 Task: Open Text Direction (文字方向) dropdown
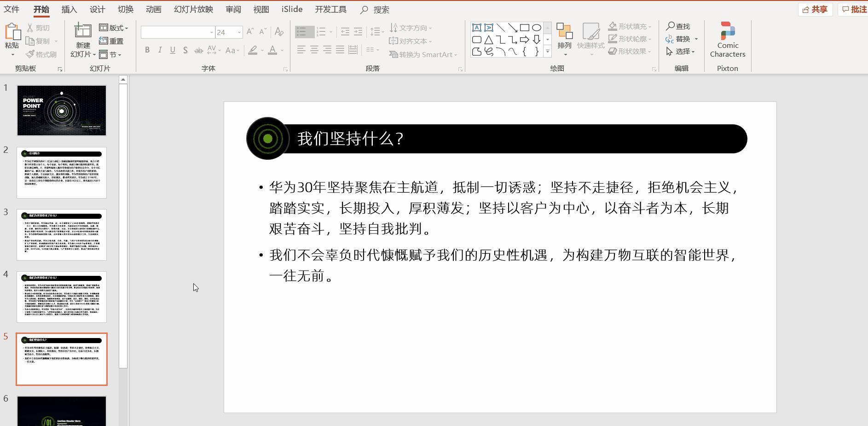tap(411, 28)
